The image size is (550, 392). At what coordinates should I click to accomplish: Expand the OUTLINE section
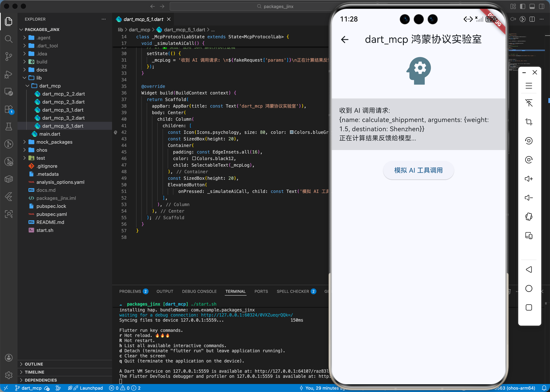(x=34, y=364)
